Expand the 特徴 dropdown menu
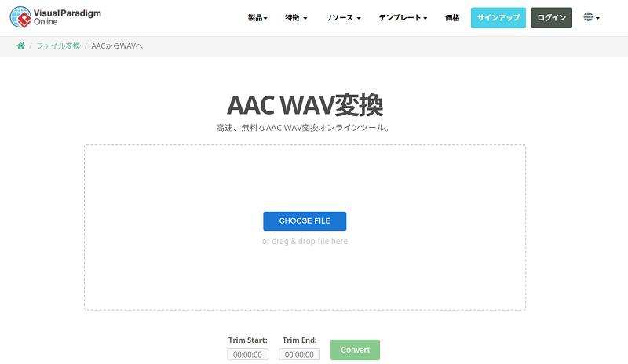Image resolution: width=628 pixels, height=364 pixels. (296, 17)
